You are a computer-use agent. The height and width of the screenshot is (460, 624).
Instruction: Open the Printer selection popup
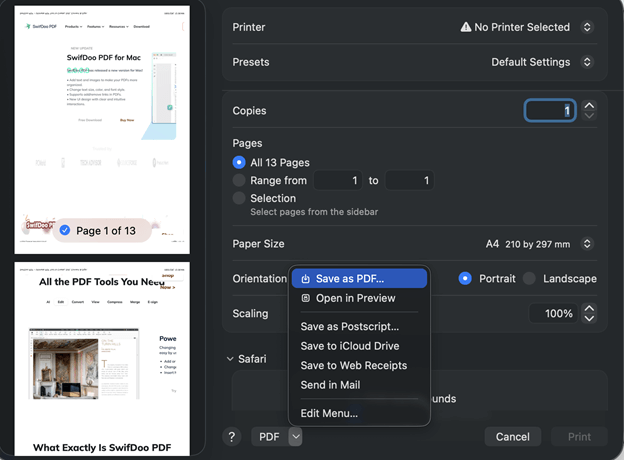tap(587, 27)
